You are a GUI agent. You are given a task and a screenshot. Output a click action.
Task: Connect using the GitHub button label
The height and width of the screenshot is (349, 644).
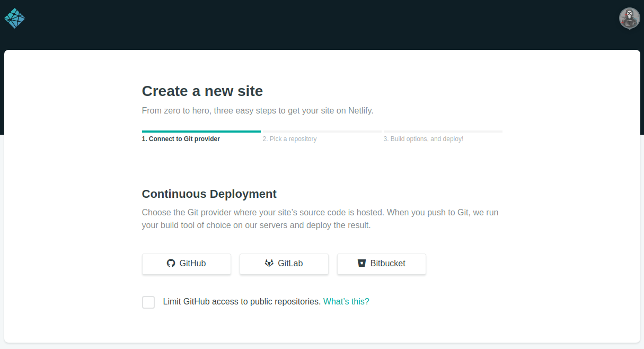pyautogui.click(x=192, y=264)
